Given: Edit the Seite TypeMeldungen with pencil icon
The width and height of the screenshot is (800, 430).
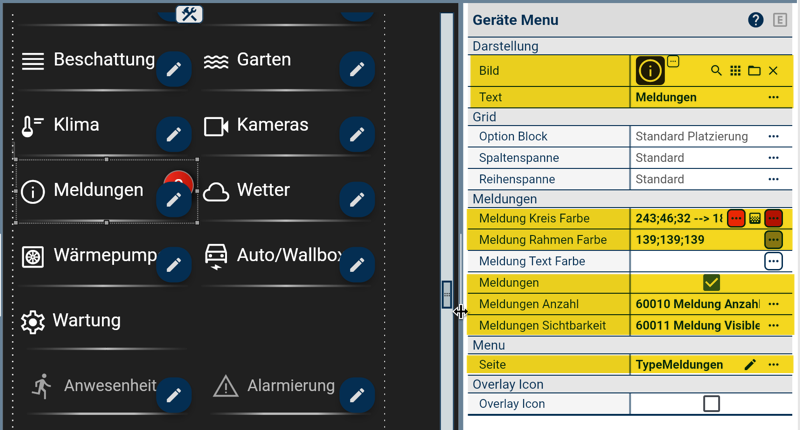Looking at the screenshot, I should (x=750, y=365).
